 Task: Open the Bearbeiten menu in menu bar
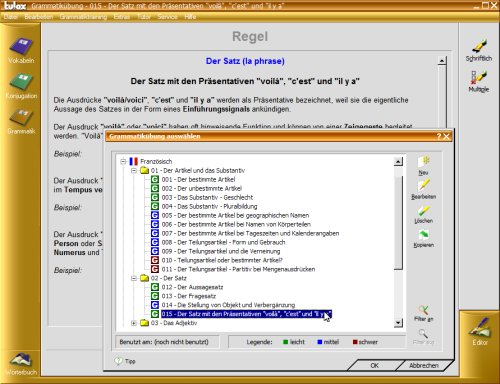tap(39, 17)
